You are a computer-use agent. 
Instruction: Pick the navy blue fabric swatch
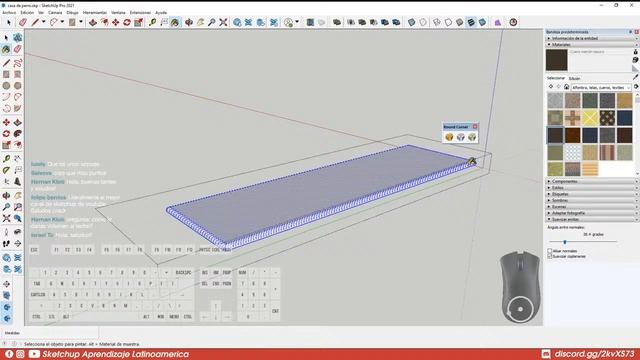[624, 118]
